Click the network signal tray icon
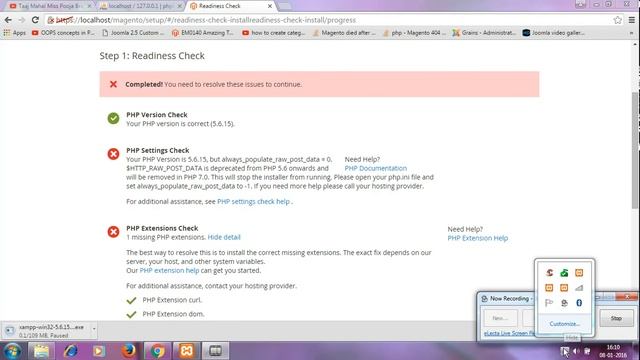The width and height of the screenshot is (640, 360). [x=579, y=288]
